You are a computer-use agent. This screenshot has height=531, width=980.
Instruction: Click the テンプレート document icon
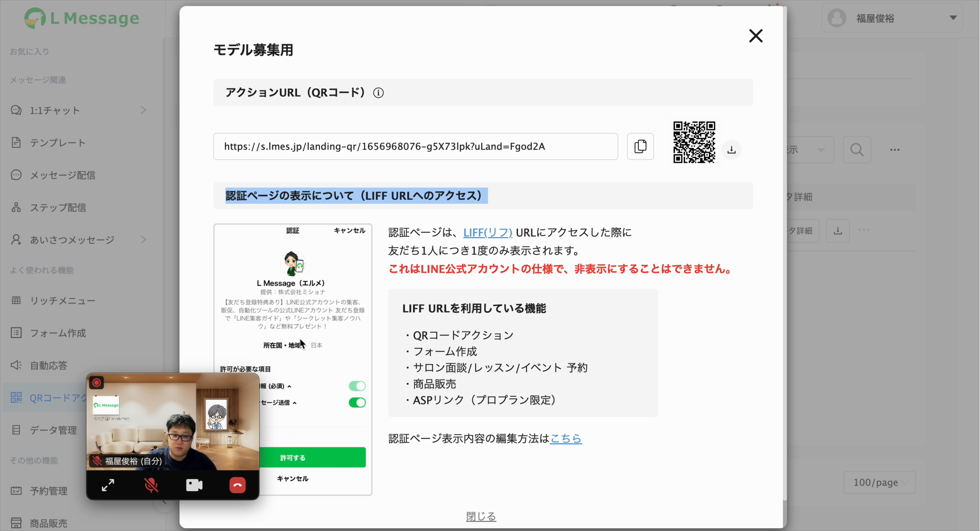pyautogui.click(x=16, y=143)
